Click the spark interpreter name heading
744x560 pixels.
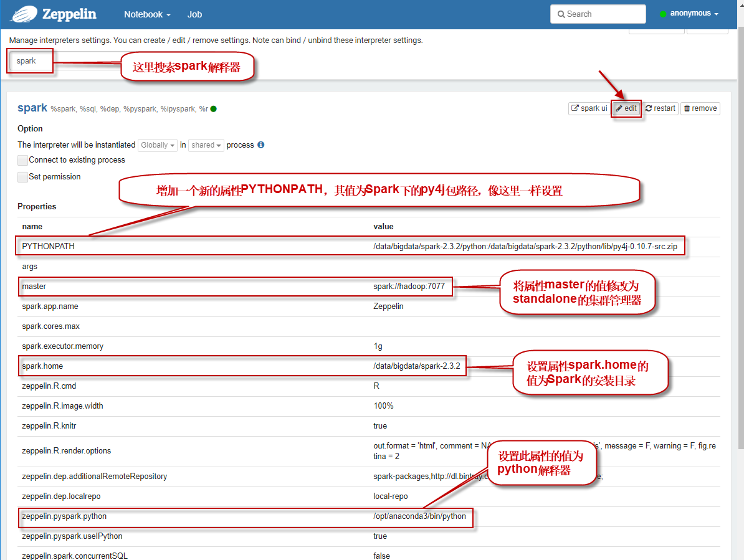32,108
